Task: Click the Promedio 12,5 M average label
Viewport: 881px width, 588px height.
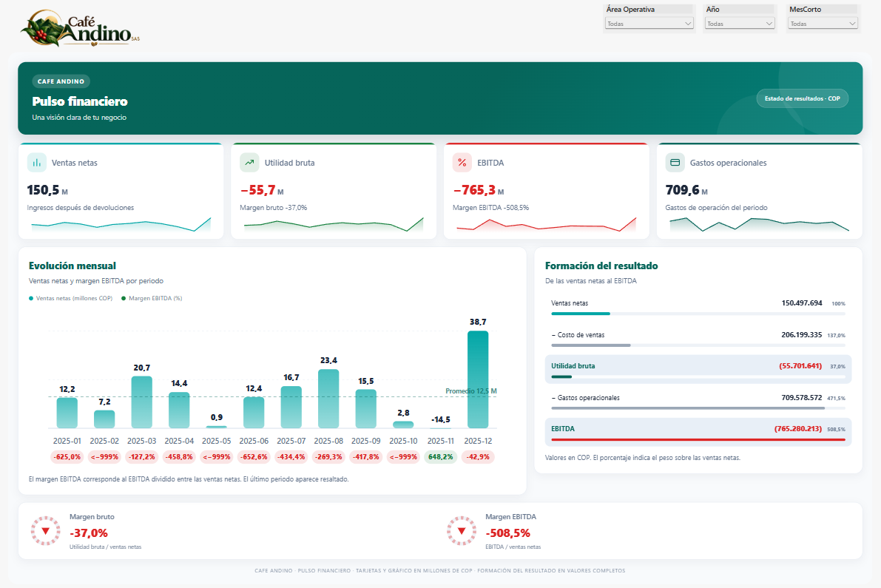Action: pos(471,391)
